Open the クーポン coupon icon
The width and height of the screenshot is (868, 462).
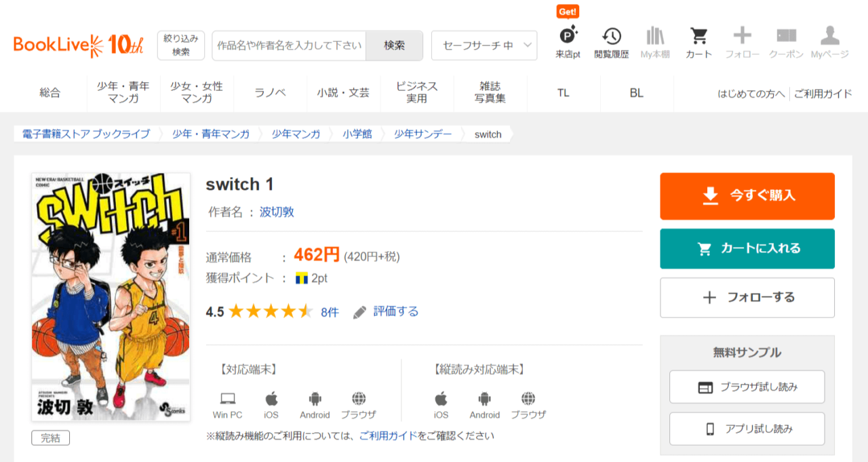[786, 42]
